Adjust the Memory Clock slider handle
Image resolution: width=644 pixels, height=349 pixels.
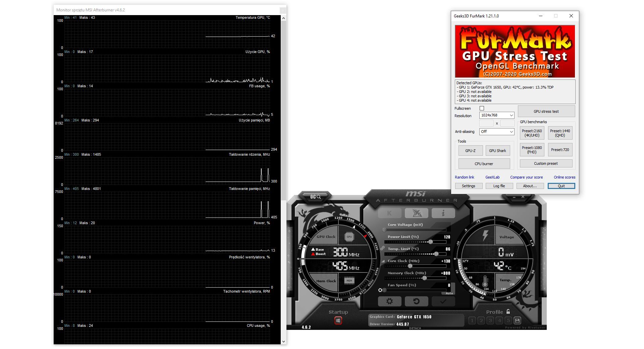(424, 278)
